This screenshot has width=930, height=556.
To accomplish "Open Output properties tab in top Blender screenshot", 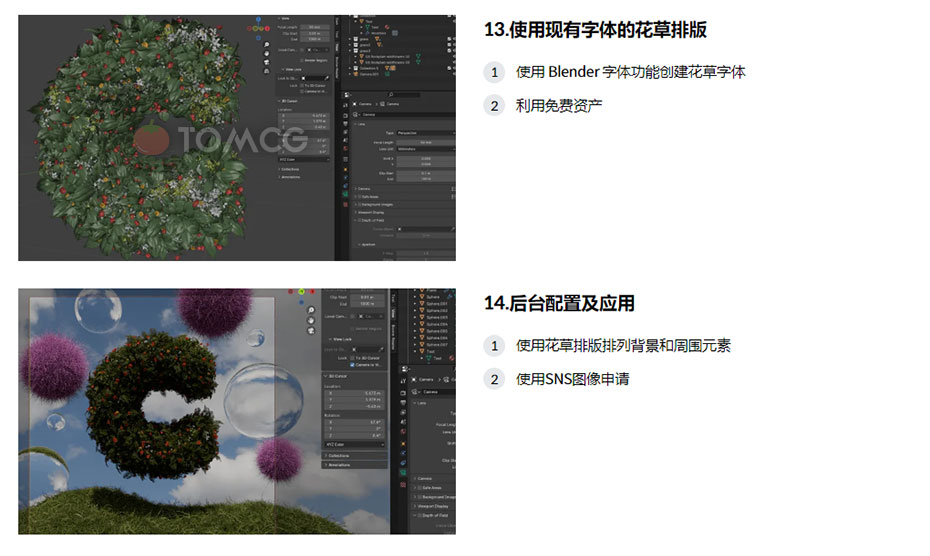I will 345,123.
